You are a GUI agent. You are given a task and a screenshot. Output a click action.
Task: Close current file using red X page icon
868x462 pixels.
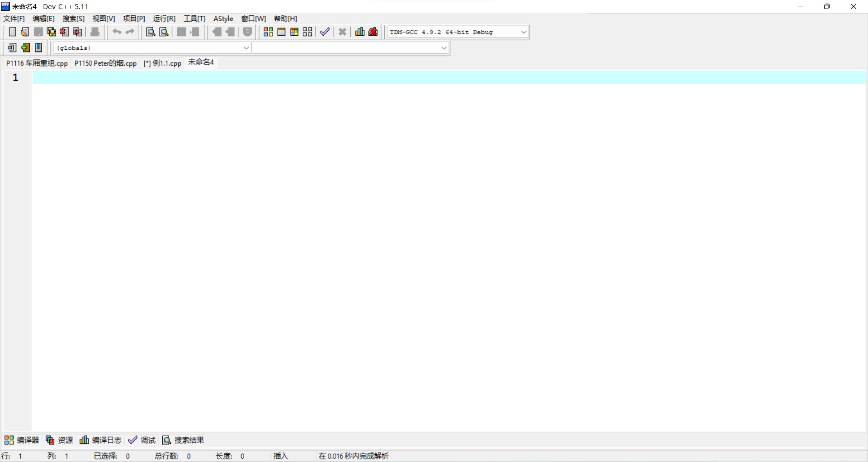click(65, 32)
